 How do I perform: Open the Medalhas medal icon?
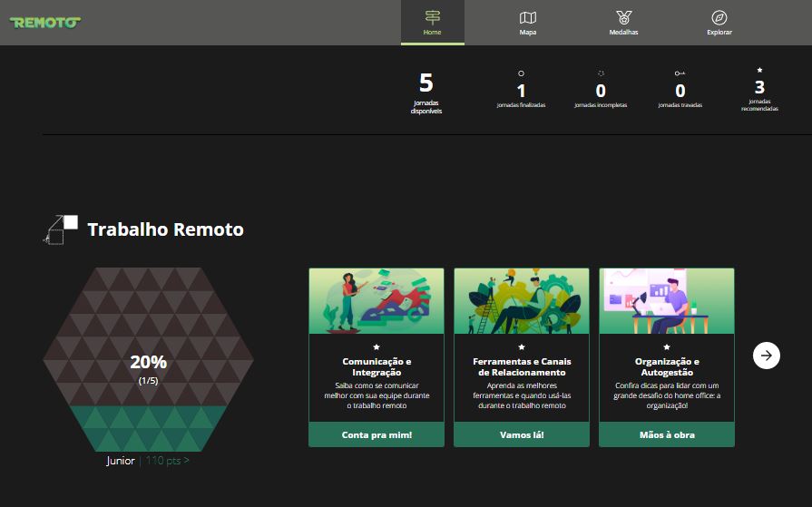point(623,18)
